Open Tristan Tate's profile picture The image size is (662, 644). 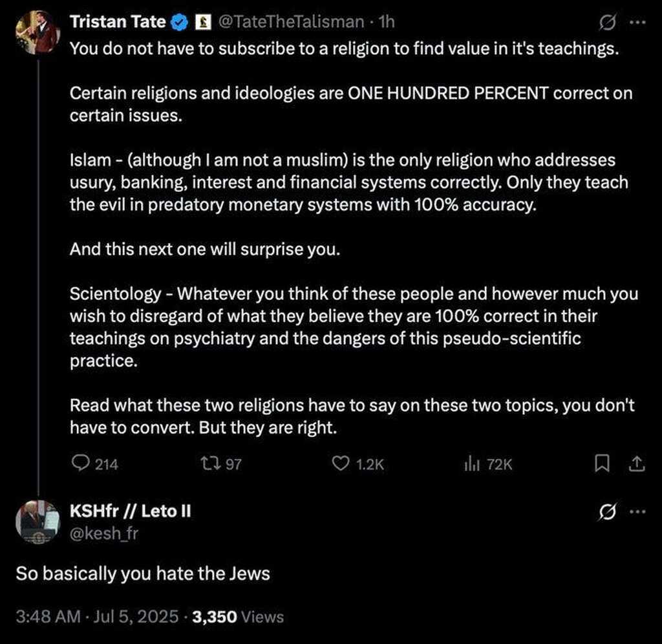click(x=37, y=32)
